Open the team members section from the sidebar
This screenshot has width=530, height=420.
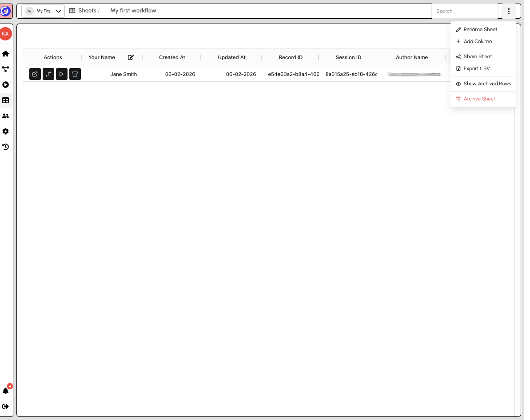[6, 116]
